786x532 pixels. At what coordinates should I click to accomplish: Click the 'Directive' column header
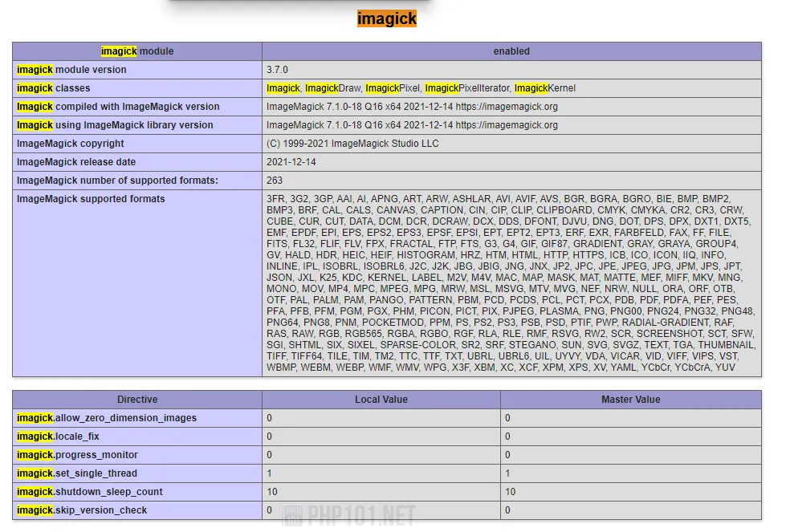(137, 400)
